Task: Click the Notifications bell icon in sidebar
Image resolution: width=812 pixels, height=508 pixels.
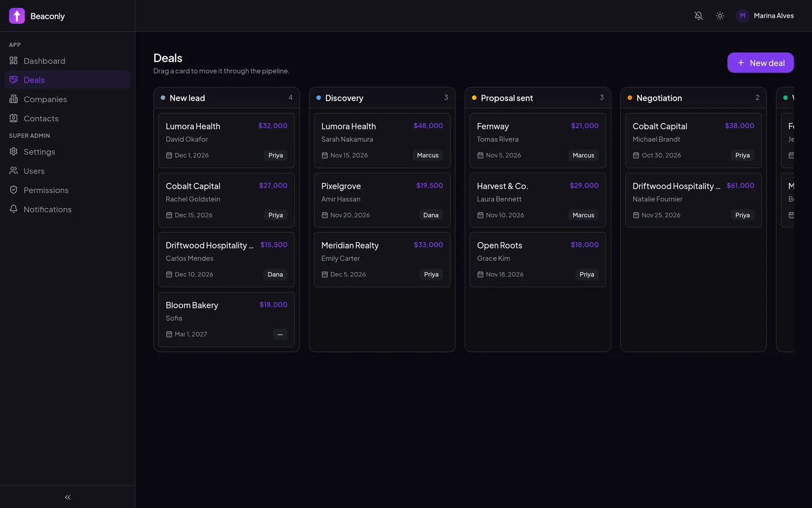Action: tap(14, 209)
